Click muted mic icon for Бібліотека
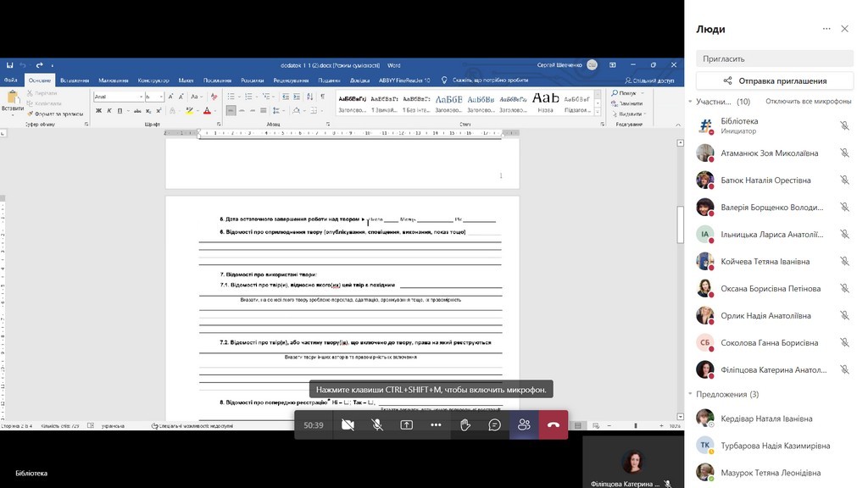868x488 pixels. click(844, 126)
